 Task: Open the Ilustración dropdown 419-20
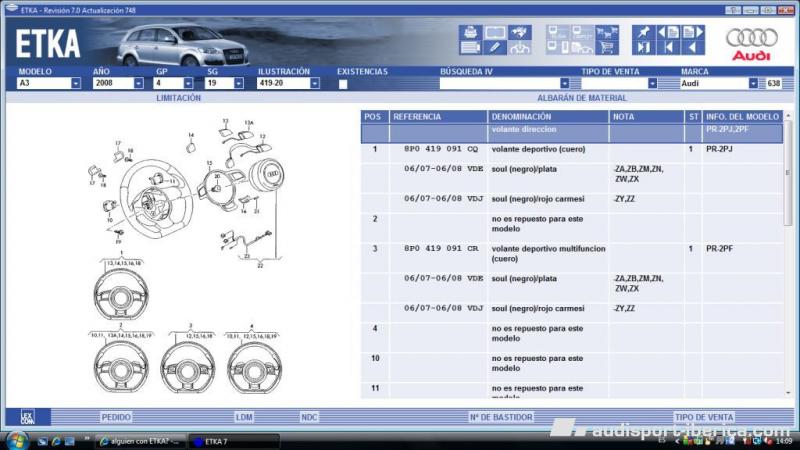coord(315,83)
